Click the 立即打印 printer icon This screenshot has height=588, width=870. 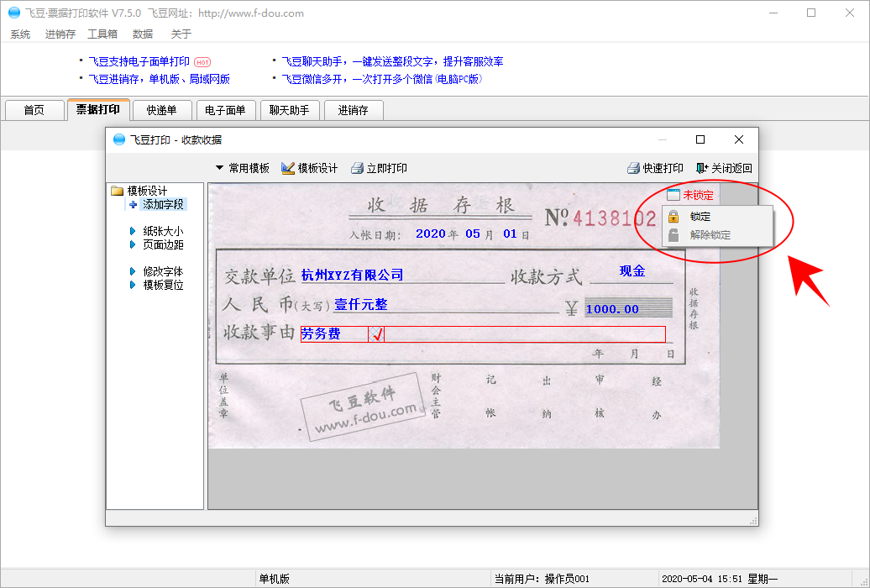pyautogui.click(x=357, y=168)
